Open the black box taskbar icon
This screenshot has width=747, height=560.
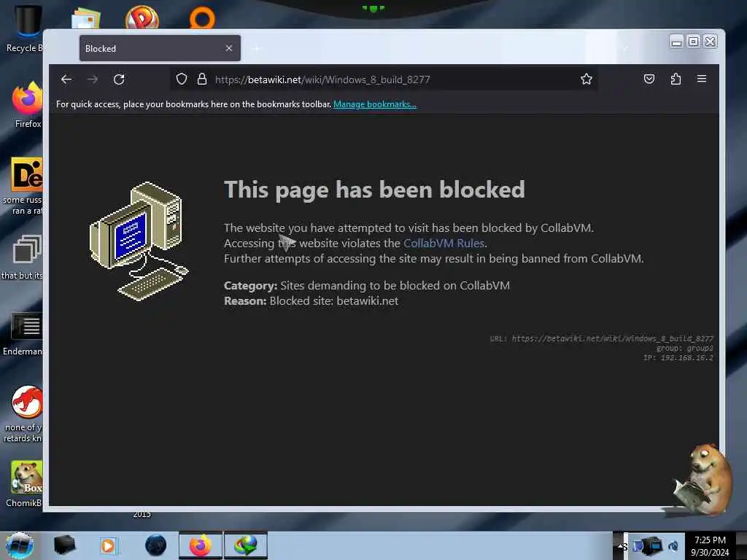pos(64,545)
